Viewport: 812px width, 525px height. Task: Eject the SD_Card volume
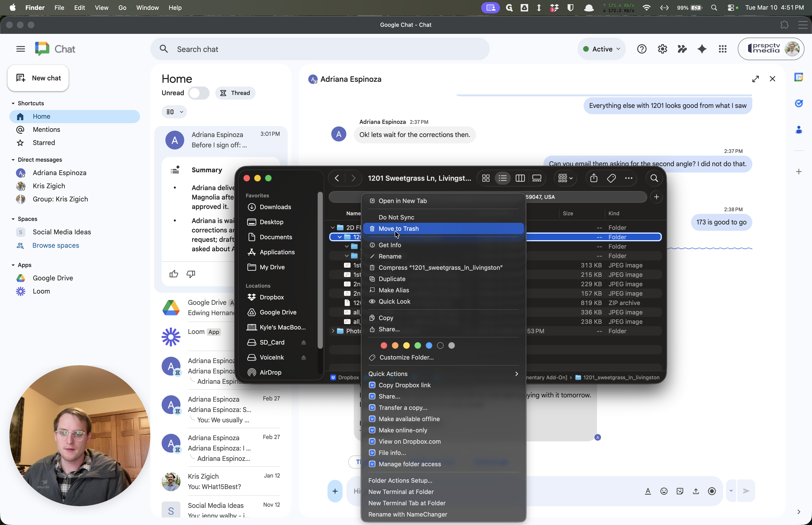[x=303, y=342]
